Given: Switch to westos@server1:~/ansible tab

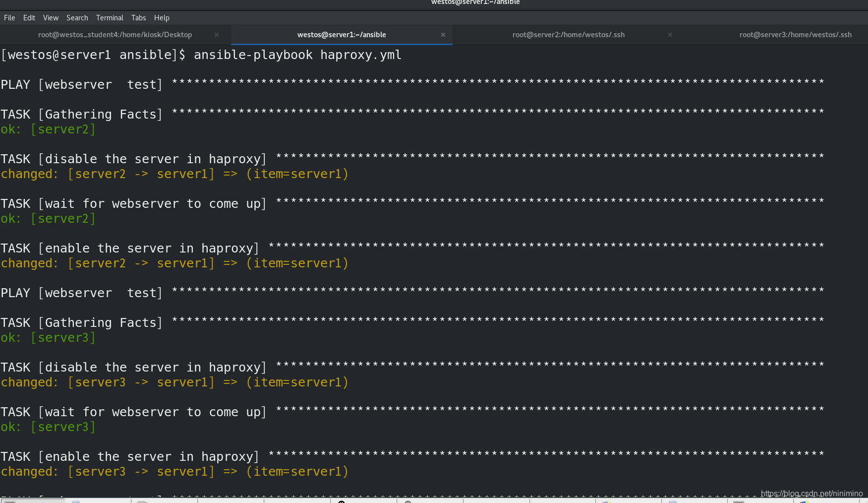Looking at the screenshot, I should click(x=342, y=35).
